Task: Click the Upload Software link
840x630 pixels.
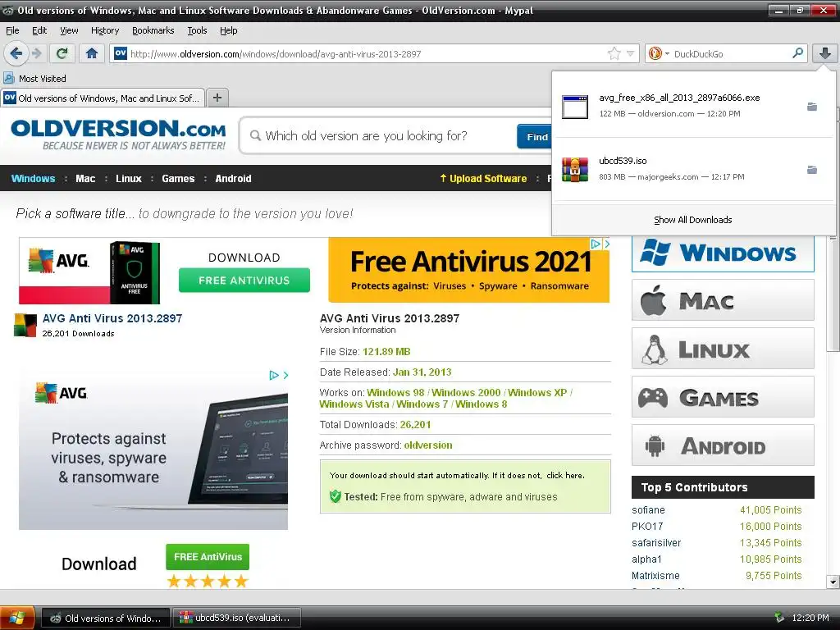Action: coord(483,178)
